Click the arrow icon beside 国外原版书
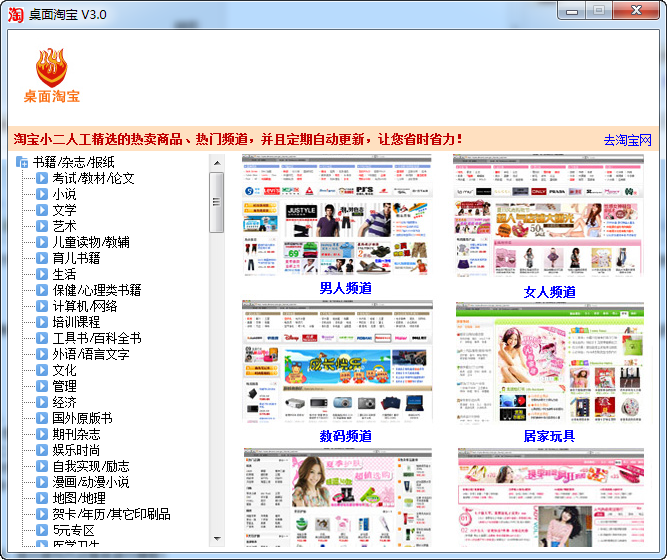 (42, 418)
